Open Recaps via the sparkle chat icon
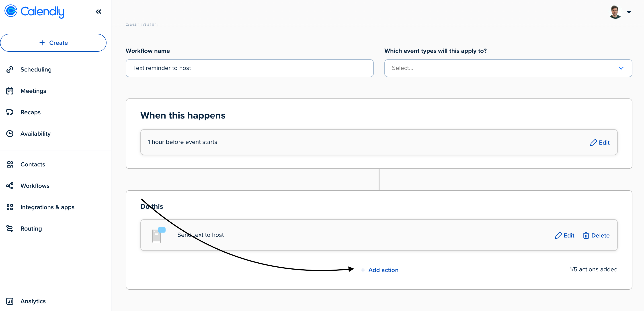 pos(10,112)
